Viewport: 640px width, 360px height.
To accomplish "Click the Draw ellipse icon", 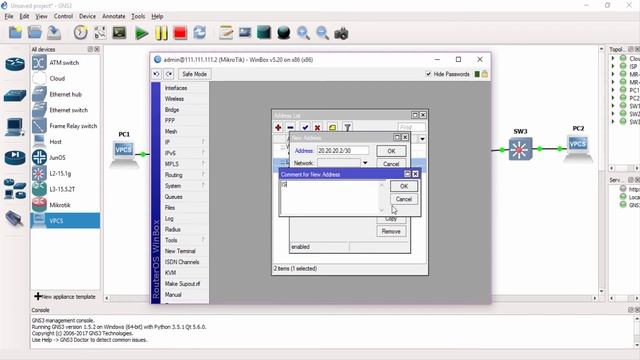I will coord(283,33).
